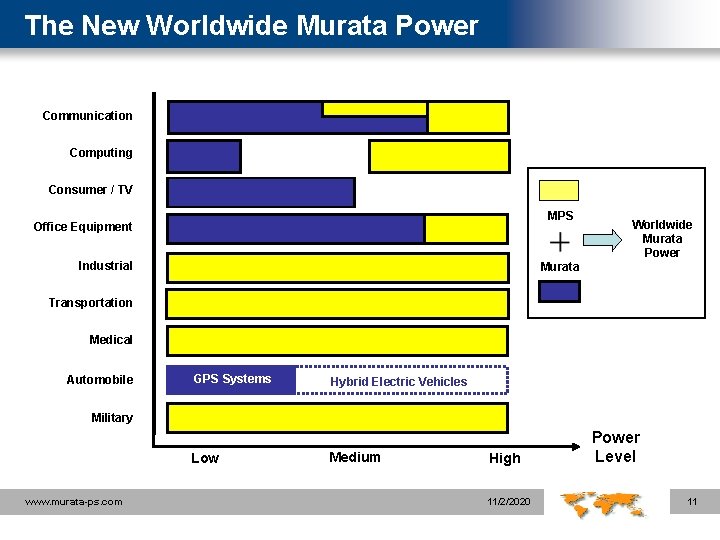720x540 pixels.
Task: Click the blue Office Equipment bar segment
Action: tap(295, 229)
